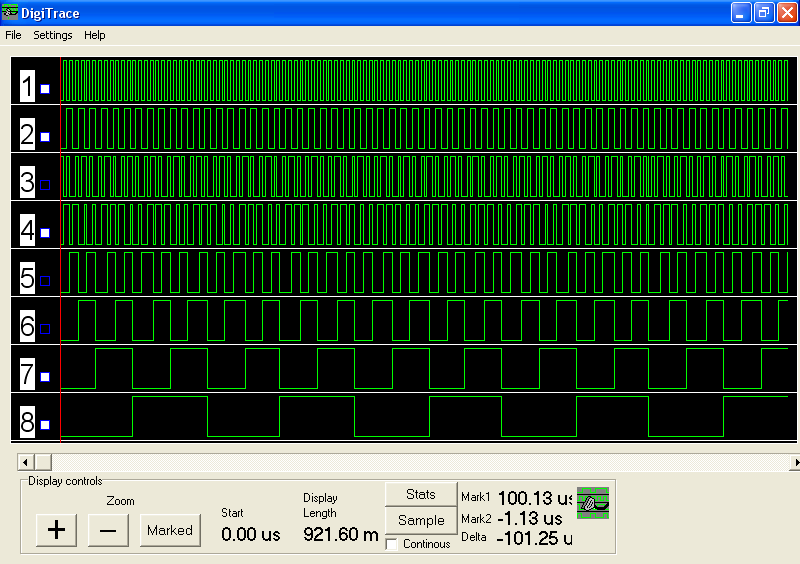Screen dimensions: 800x564
Task: Click the Zoom label text
Action: pos(120,501)
